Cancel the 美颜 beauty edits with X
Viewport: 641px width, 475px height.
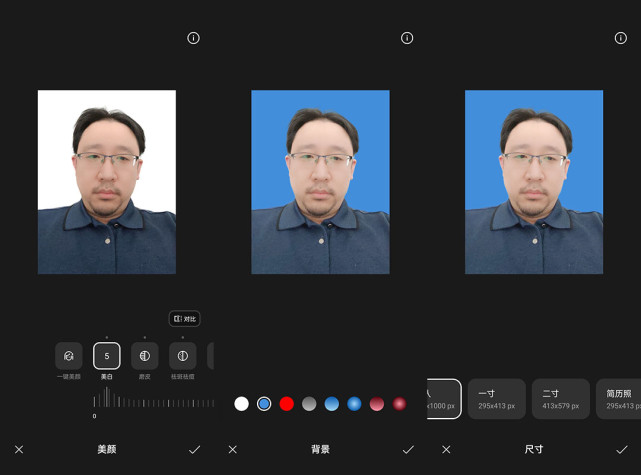pyautogui.click(x=19, y=450)
